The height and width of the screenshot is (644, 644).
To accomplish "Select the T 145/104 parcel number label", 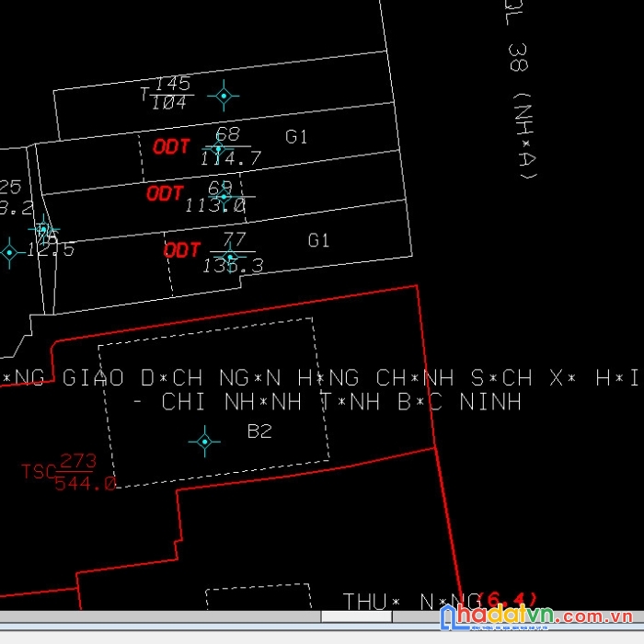I will pos(166,93).
